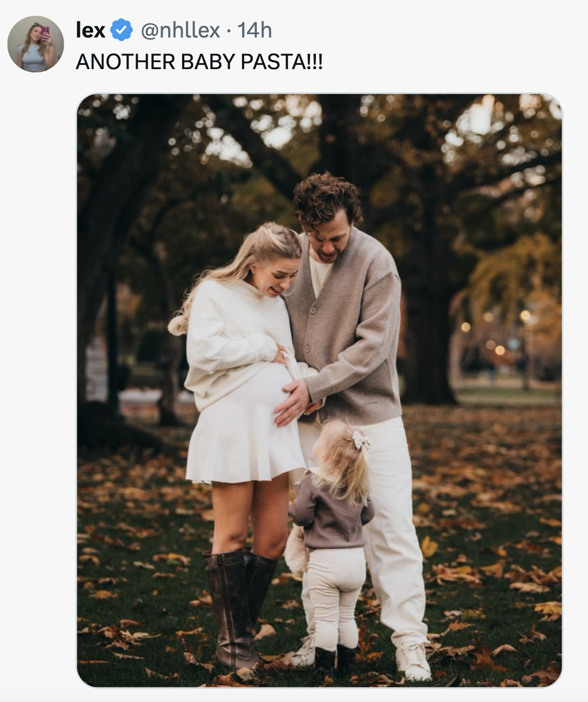Screen dimensions: 588x702
Task: Open the 14h timestamp permalink
Action: coord(254,31)
